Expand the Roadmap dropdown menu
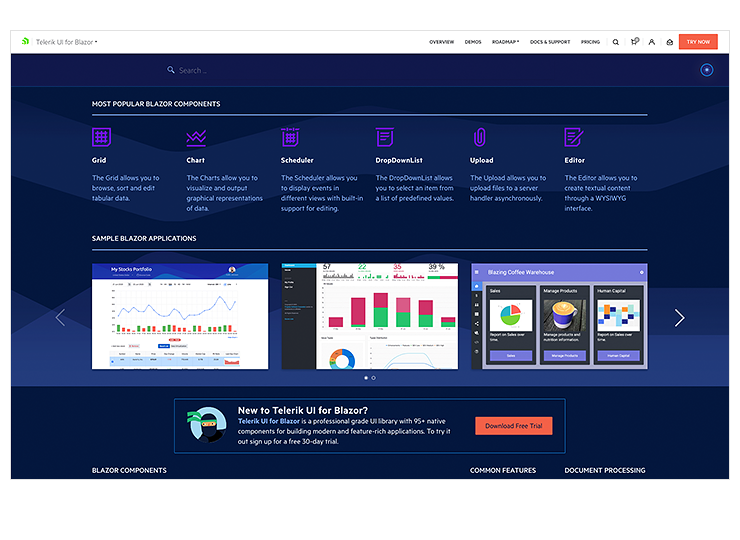This screenshot has height=540, width=740. pyautogui.click(x=505, y=42)
